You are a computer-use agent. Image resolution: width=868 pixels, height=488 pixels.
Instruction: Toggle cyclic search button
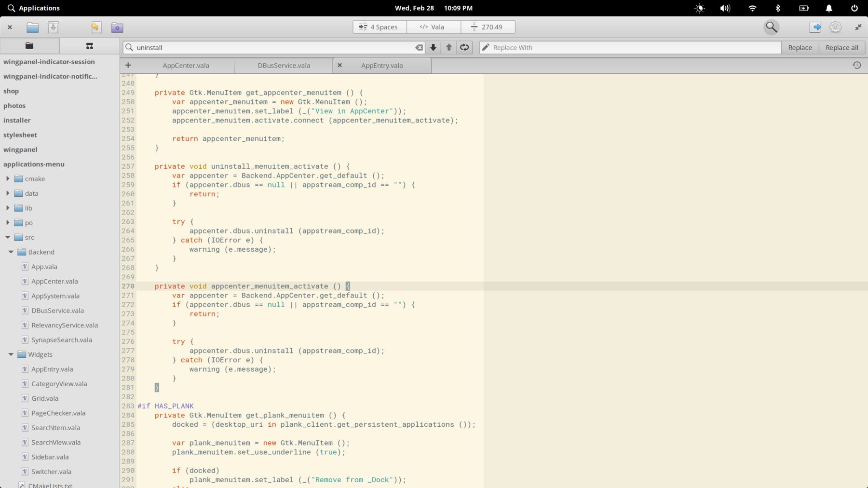click(x=464, y=47)
